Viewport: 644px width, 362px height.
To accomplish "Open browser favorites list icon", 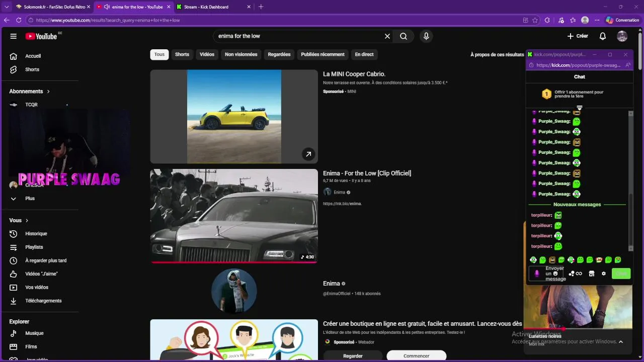I will coord(573,20).
